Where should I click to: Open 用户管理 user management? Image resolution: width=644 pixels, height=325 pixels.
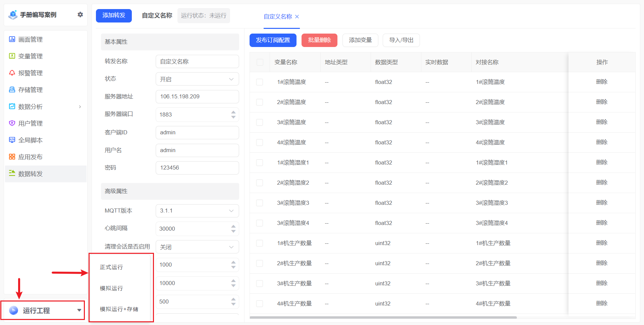[x=30, y=123]
